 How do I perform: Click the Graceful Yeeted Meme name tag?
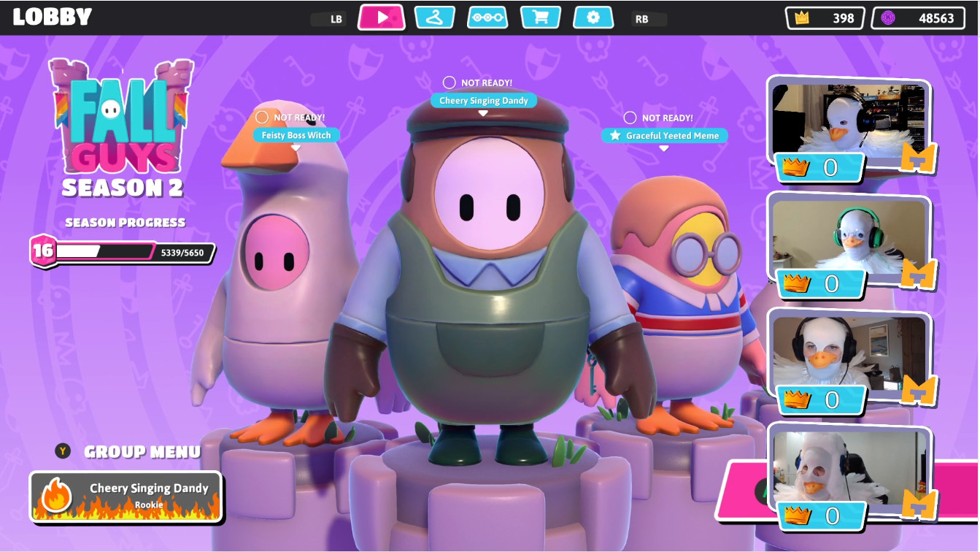[664, 136]
